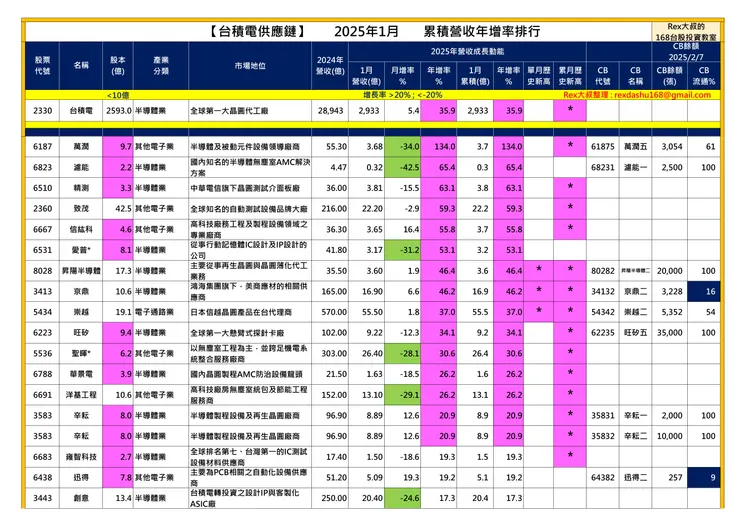740x523 pixels.
Task: Click the green -29.1 monthly growth cell
Action: coord(403,395)
